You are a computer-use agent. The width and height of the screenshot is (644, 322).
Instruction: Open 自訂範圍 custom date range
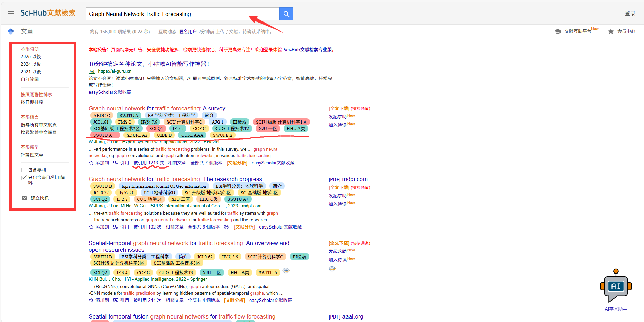coord(31,79)
